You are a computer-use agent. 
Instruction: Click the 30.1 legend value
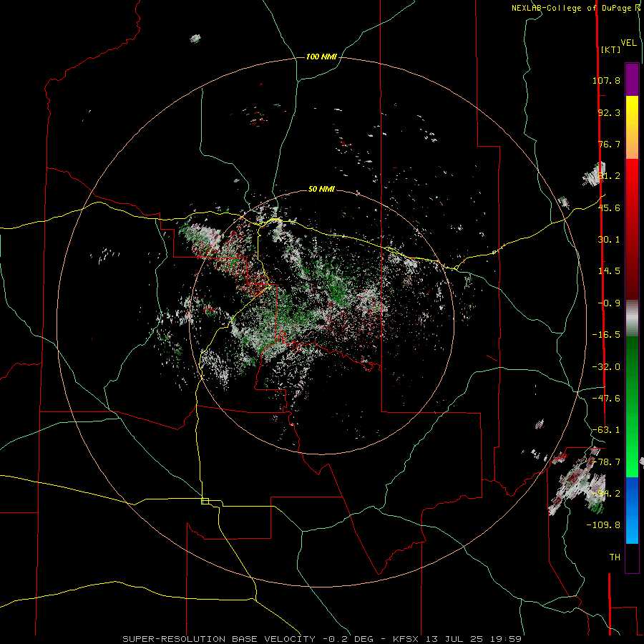click(x=609, y=240)
